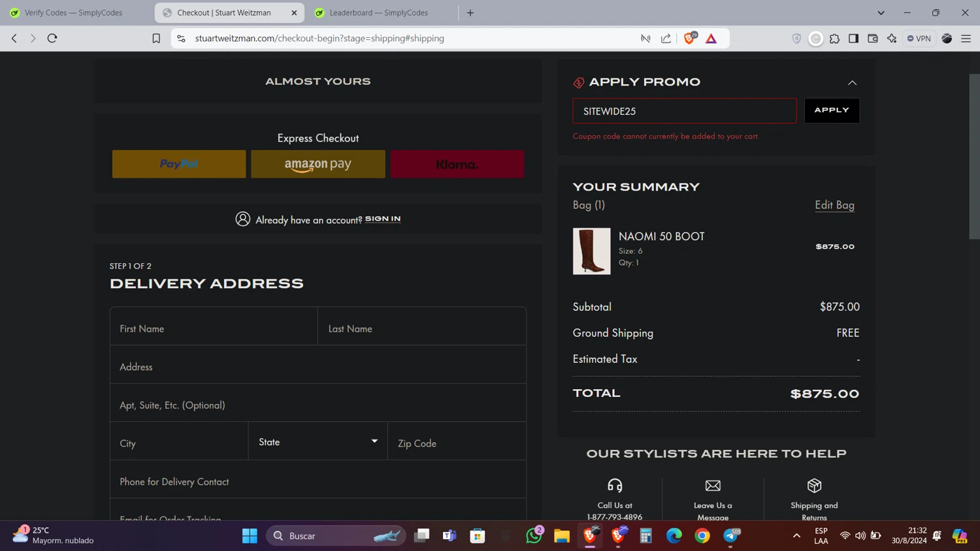Reload the checkout page
The height and width of the screenshot is (551, 980).
pos(52,39)
